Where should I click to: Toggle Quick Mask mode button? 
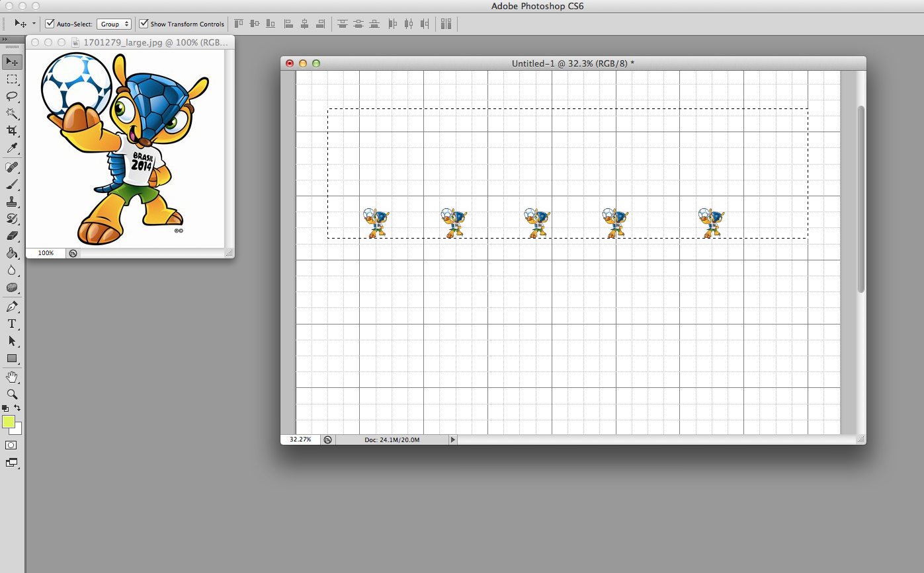tap(11, 445)
